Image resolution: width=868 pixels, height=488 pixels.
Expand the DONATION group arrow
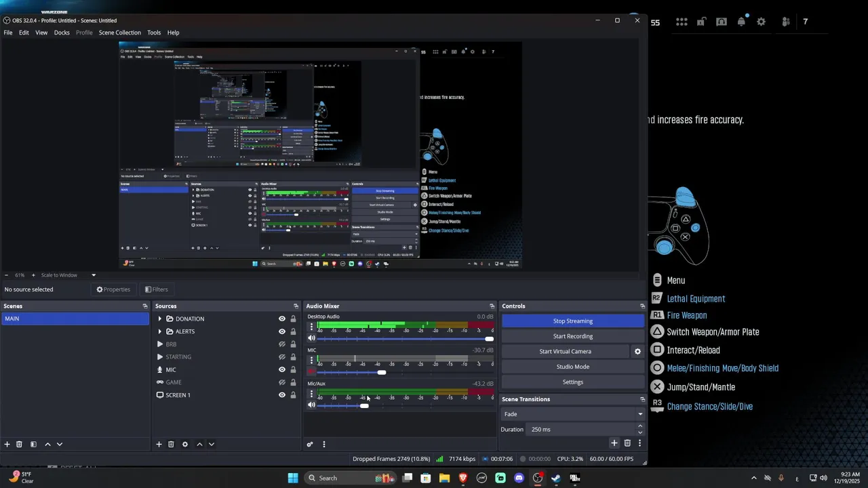(x=160, y=319)
